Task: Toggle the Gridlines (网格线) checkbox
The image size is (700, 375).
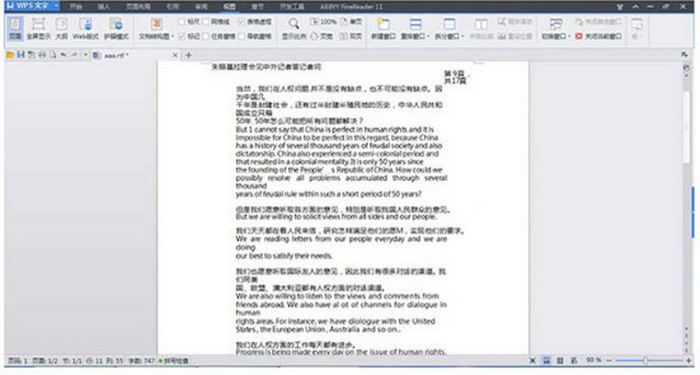Action: point(216,21)
